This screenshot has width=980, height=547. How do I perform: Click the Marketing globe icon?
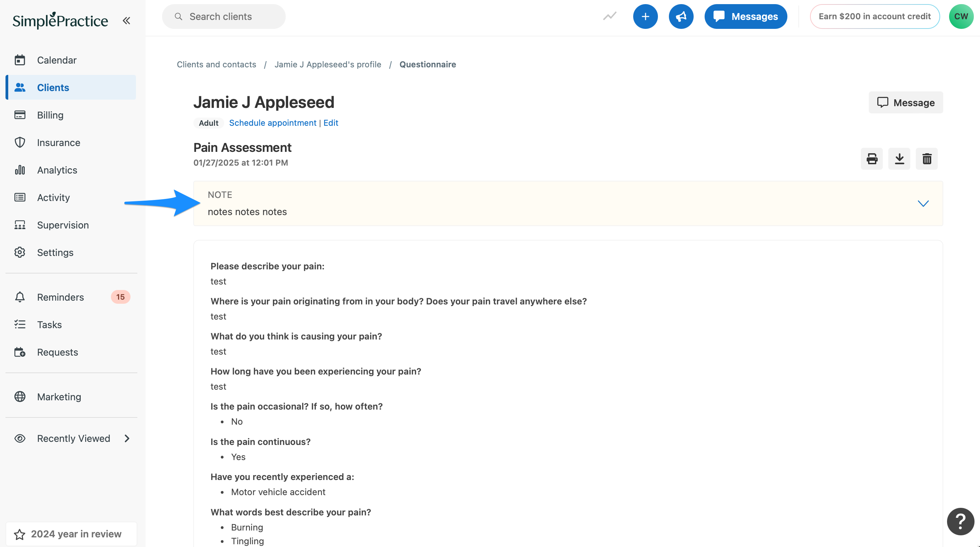[x=20, y=397]
